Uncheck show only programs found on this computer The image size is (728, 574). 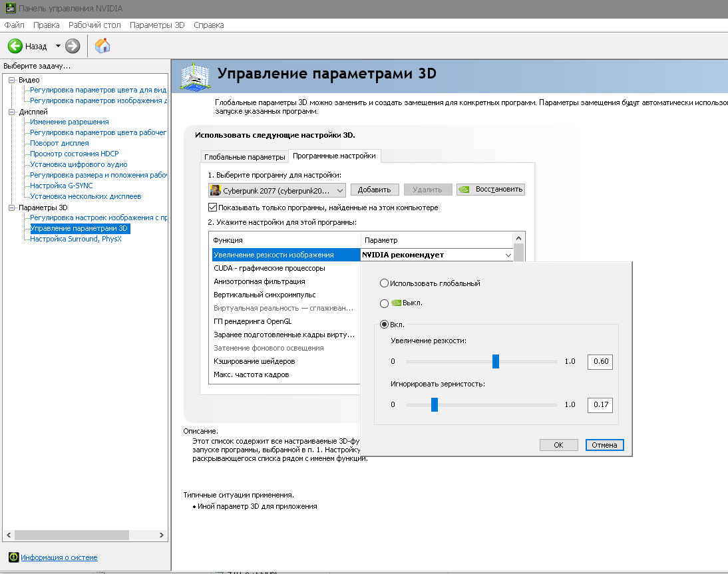tap(213, 208)
